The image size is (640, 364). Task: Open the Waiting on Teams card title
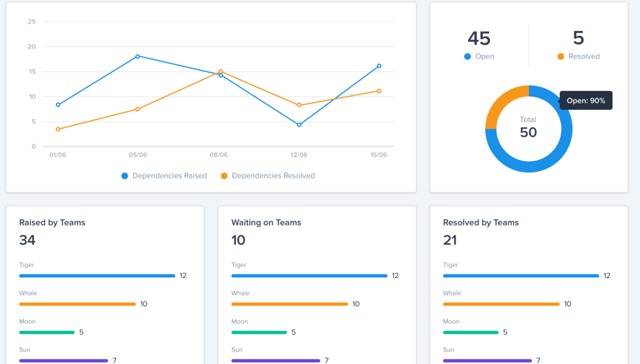266,222
